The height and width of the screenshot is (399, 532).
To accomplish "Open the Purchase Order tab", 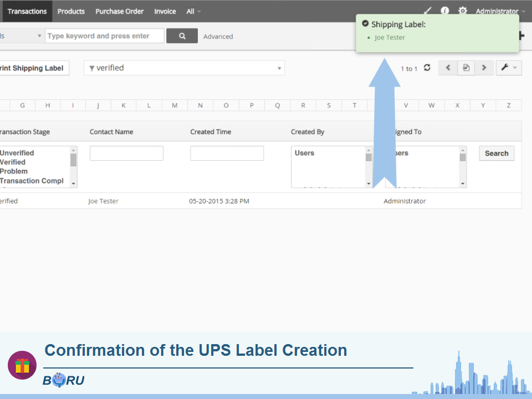I will pyautogui.click(x=119, y=11).
